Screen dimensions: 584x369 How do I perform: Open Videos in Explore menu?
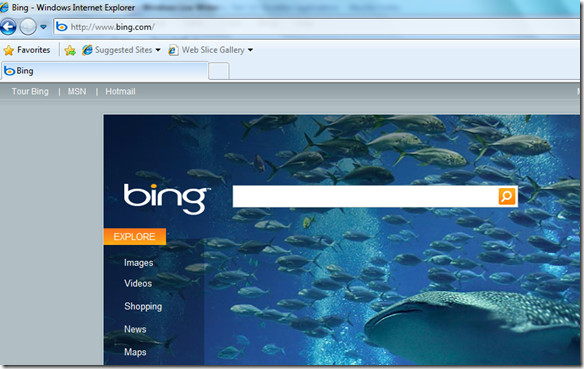point(138,284)
